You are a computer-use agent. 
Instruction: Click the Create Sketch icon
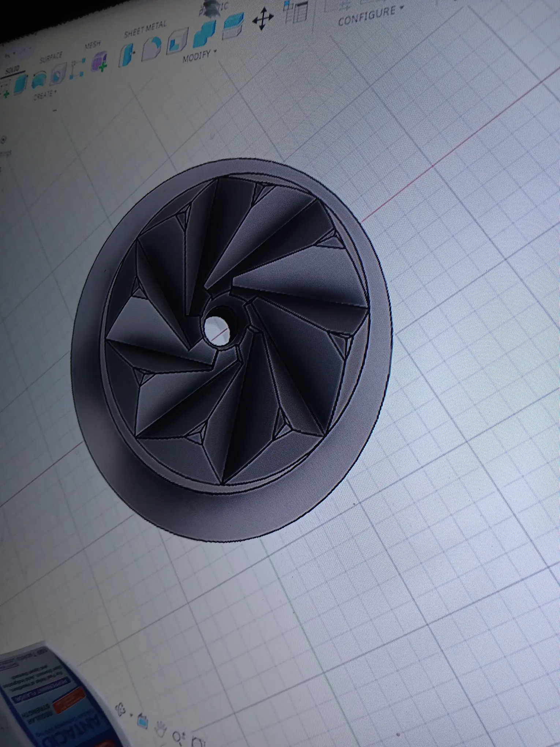(4, 89)
